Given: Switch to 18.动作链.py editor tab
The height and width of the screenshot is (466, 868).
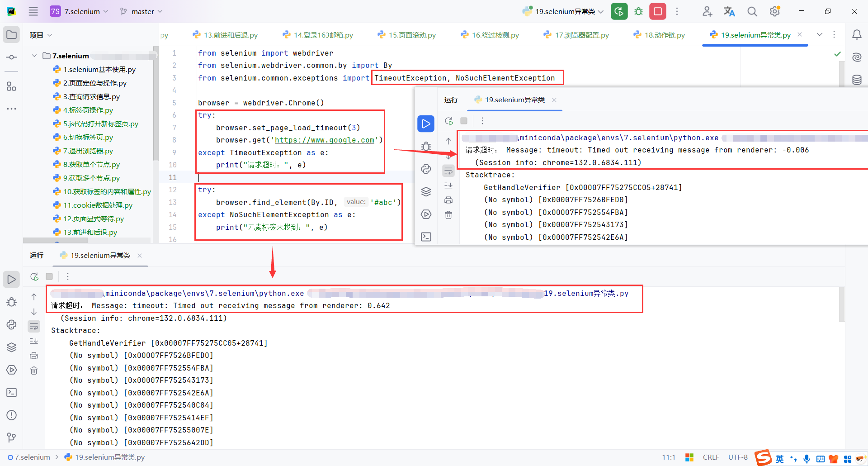Looking at the screenshot, I should [x=659, y=35].
